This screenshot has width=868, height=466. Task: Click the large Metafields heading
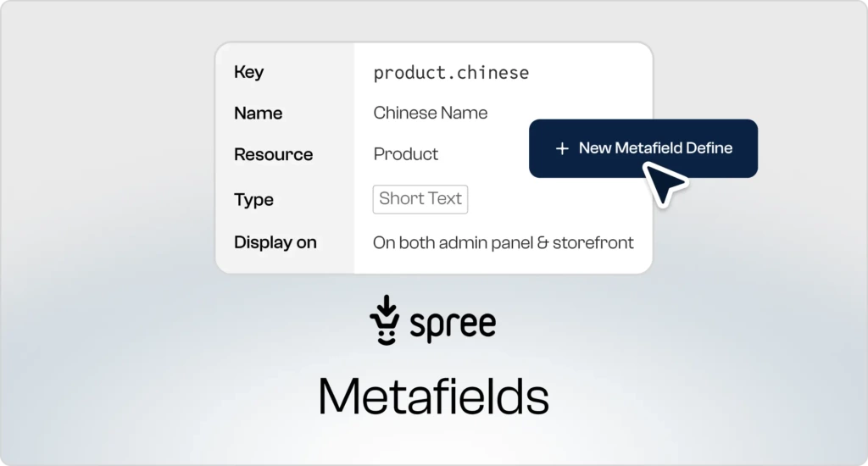433,397
